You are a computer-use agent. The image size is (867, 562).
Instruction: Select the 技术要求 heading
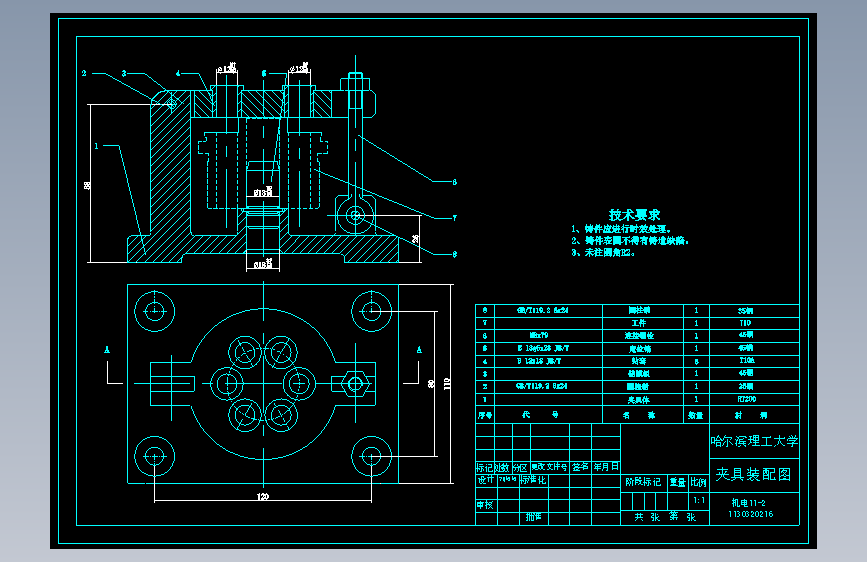click(x=634, y=215)
